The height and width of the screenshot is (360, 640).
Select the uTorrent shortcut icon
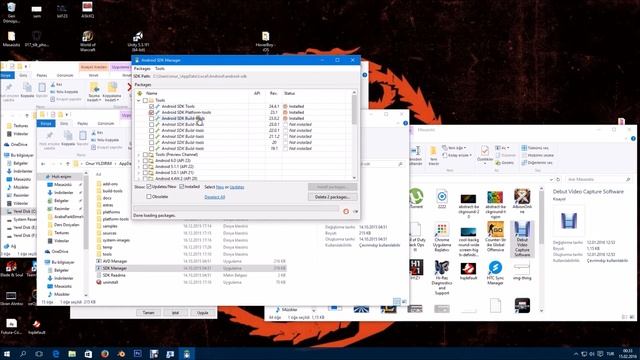point(416,199)
